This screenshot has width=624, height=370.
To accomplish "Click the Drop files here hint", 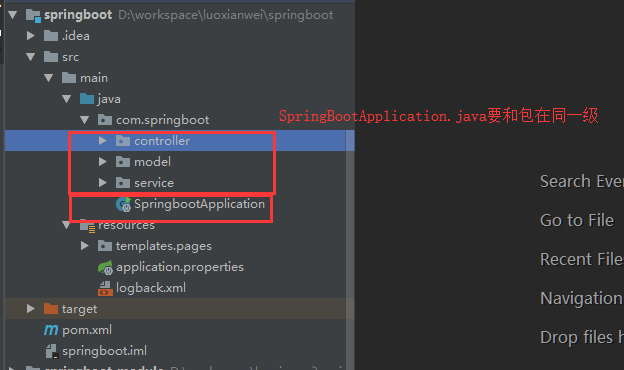I will pos(582,337).
